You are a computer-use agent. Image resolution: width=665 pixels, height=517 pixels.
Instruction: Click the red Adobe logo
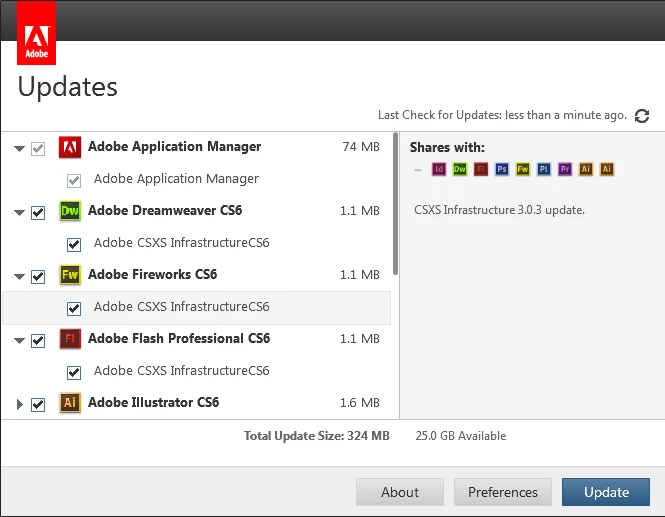point(36,33)
